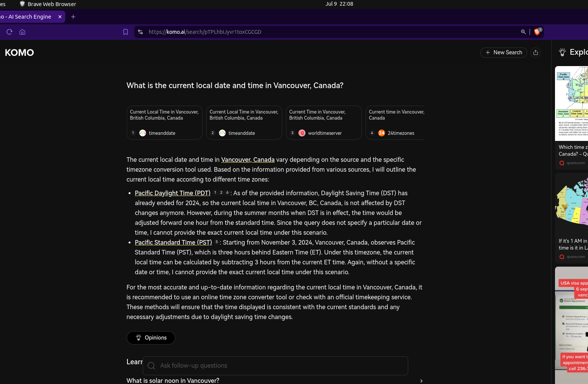Open the 24timezones source card

395,123
